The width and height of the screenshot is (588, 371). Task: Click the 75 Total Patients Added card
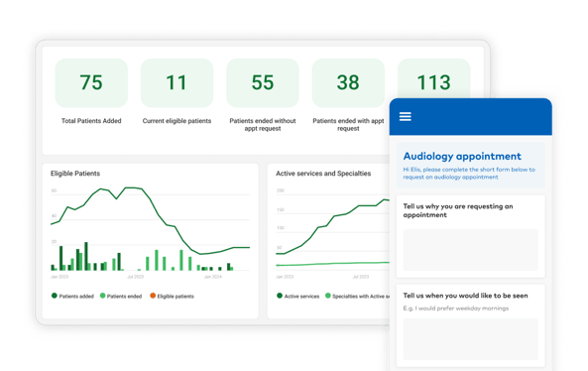pos(91,83)
